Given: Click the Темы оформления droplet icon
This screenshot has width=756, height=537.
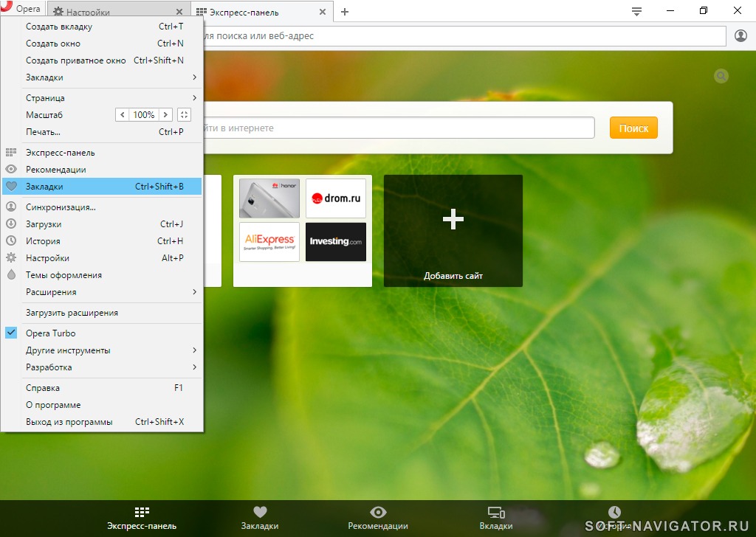Looking at the screenshot, I should (11, 274).
